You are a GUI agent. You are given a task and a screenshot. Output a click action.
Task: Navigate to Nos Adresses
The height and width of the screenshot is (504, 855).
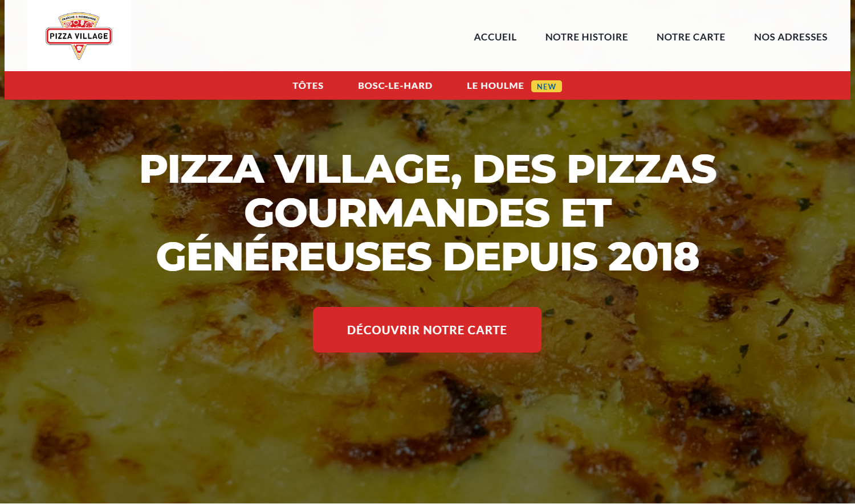pos(791,37)
